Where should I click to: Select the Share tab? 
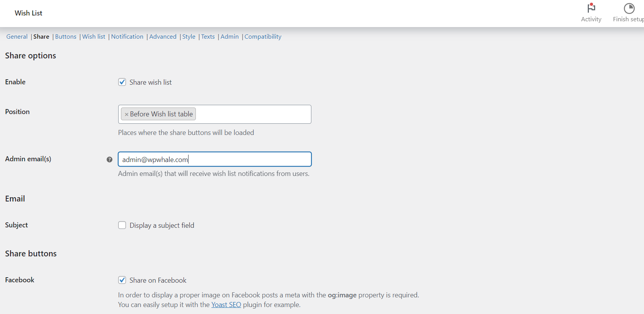click(x=41, y=36)
